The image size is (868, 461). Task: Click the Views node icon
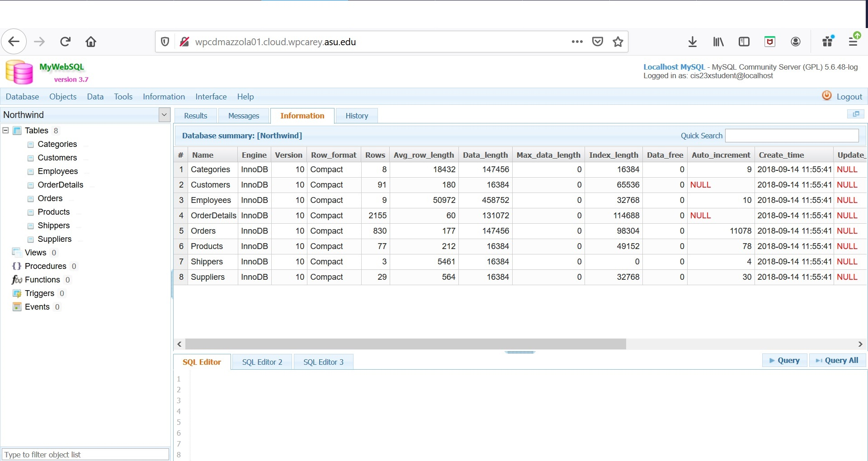point(17,252)
